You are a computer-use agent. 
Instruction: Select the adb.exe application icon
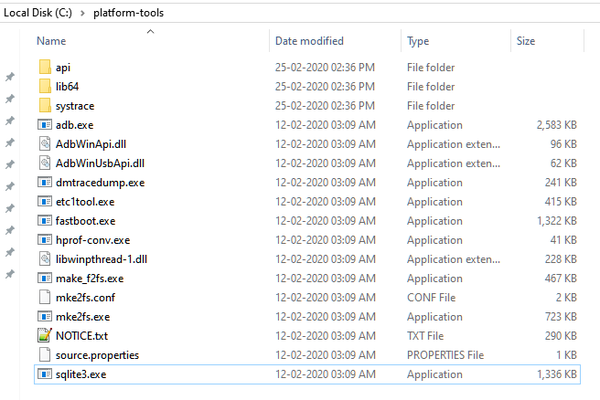click(x=45, y=125)
